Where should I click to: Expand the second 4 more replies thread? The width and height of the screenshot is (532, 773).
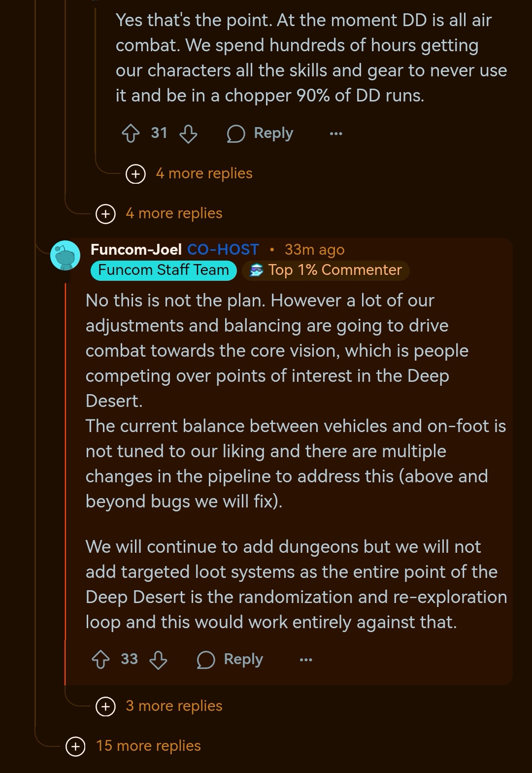click(x=173, y=213)
